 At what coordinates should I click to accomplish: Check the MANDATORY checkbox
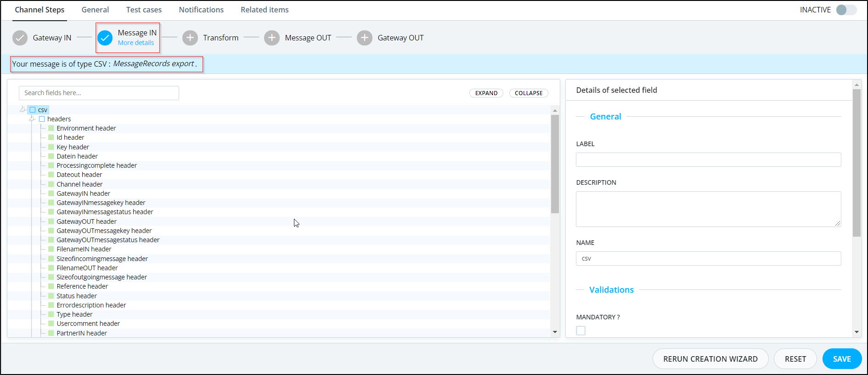pos(581,330)
